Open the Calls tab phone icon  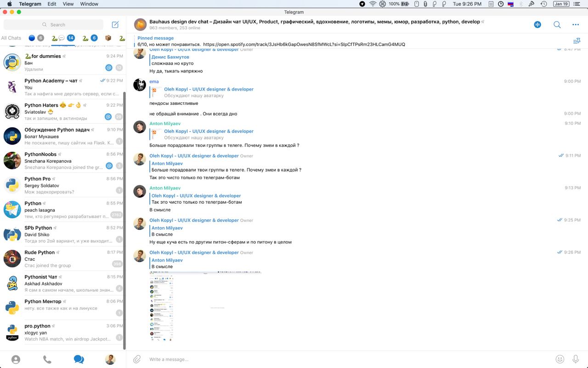coord(47,359)
